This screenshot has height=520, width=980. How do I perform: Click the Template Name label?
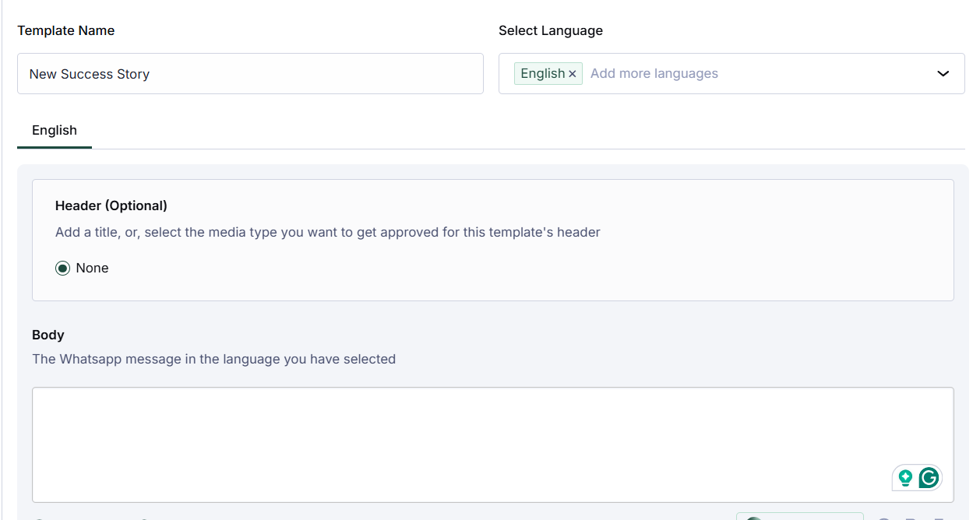66,31
